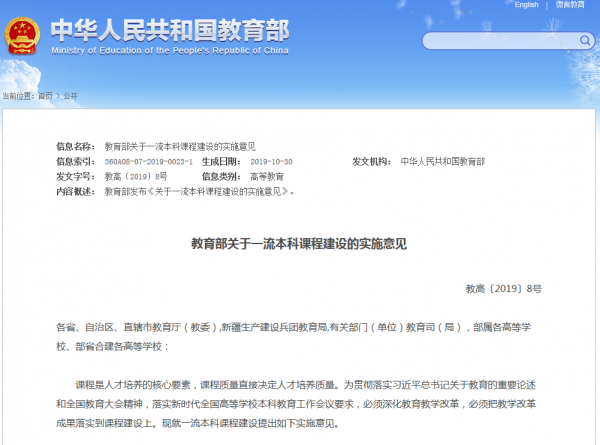Screen dimensions: 600x445
Task: Open the 微言教育 link at top right
Action: point(570,5)
